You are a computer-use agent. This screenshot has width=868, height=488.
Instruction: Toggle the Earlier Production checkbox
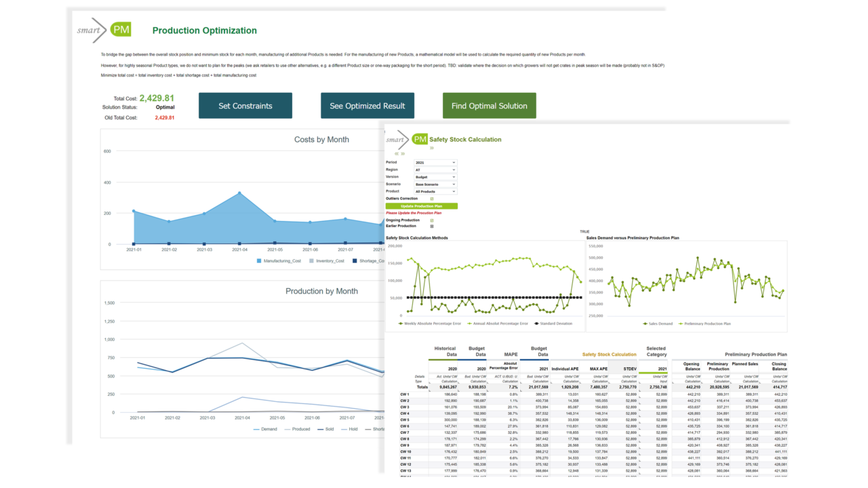(432, 226)
